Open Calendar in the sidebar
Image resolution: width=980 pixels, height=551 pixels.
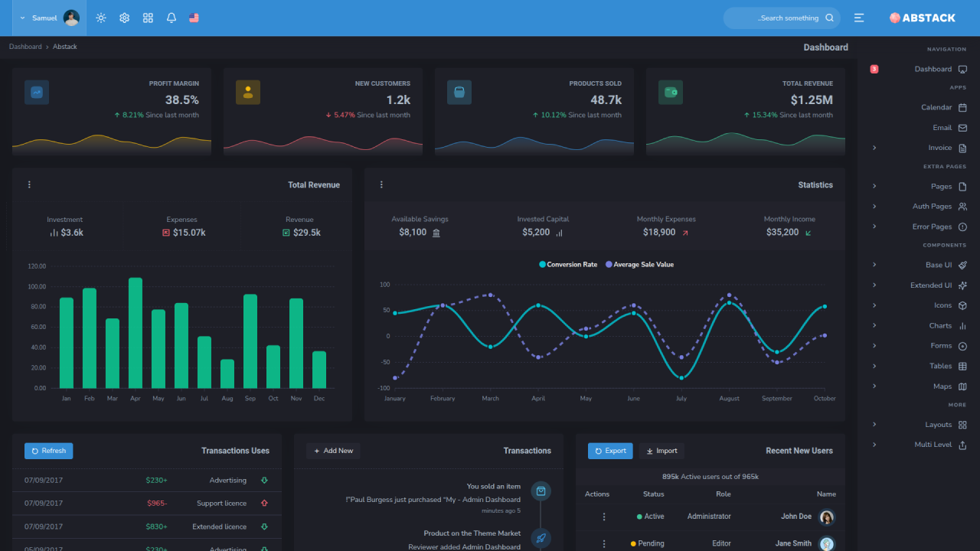tap(919, 107)
